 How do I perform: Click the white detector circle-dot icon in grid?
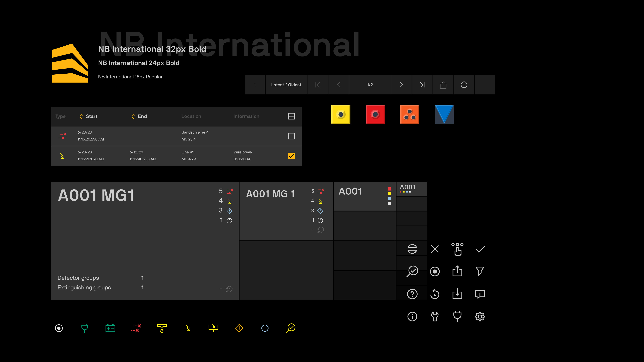click(x=435, y=271)
